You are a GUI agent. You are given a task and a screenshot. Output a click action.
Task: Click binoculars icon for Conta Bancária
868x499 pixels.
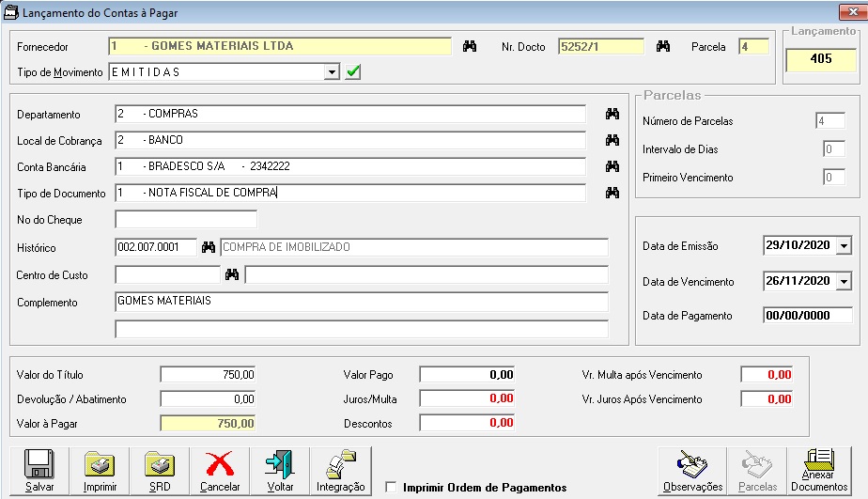click(x=612, y=166)
